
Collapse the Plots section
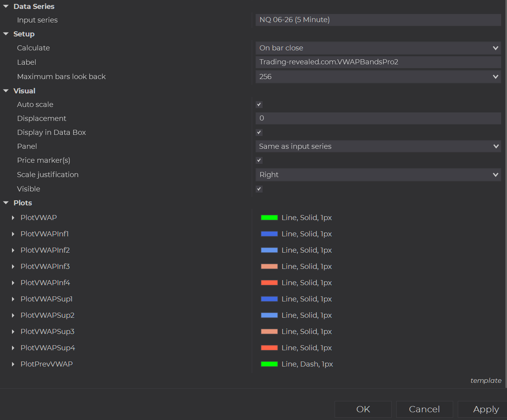click(x=6, y=203)
